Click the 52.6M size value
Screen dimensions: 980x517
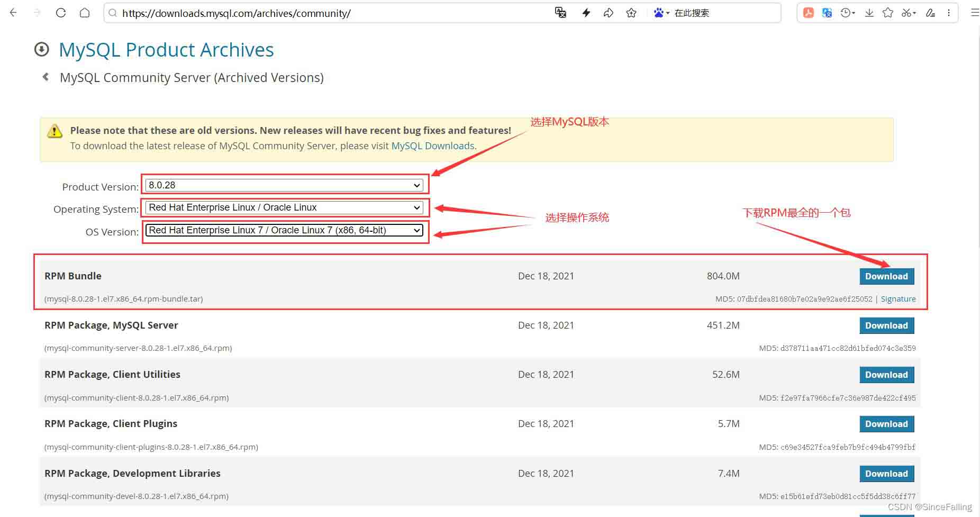point(725,374)
